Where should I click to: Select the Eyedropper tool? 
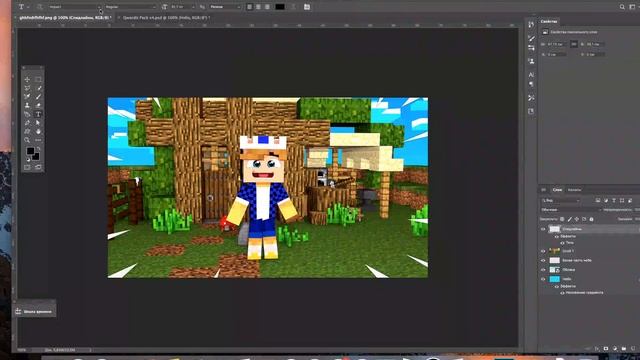point(39,88)
